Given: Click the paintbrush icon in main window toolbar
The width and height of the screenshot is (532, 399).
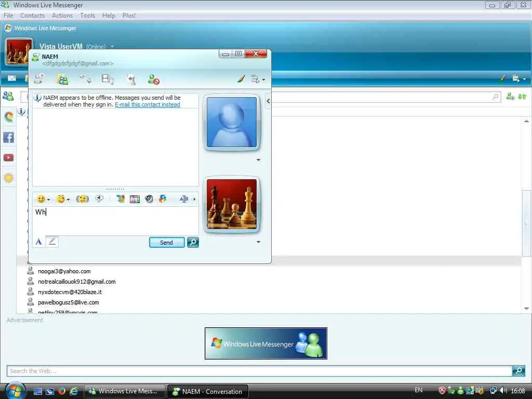Looking at the screenshot, I should pyautogui.click(x=502, y=79).
